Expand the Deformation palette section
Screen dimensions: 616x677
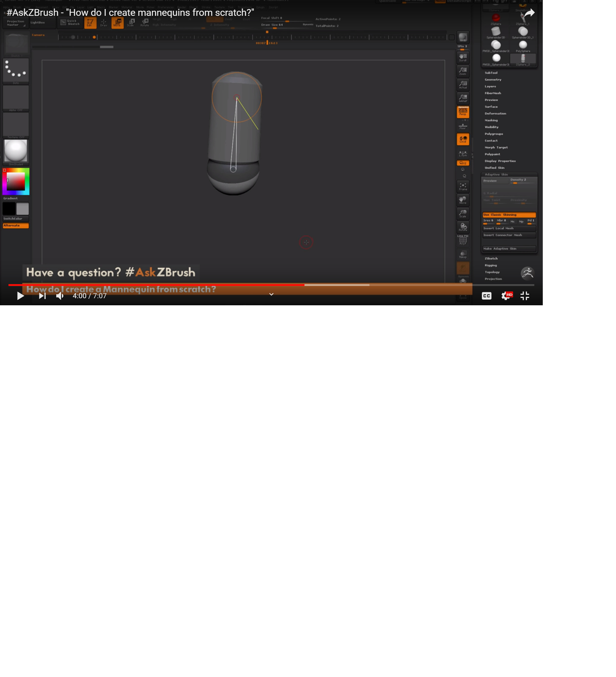click(x=495, y=114)
